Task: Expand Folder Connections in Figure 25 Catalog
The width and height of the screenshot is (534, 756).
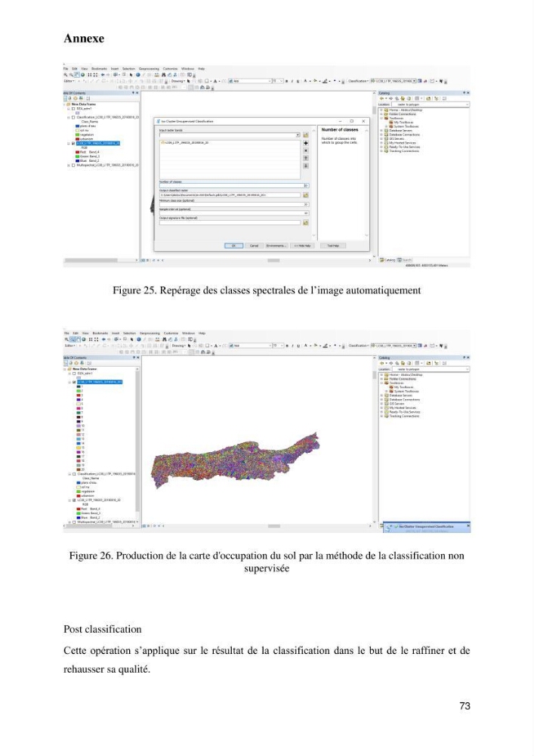Action: click(x=381, y=114)
